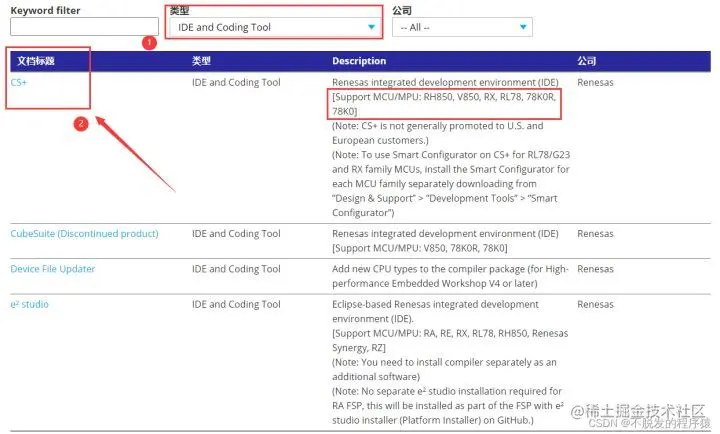This screenshot has height=434, width=720.
Task: Click the text Support MCU/MPU: V850, 78K0R, 78K0
Action: (420, 248)
